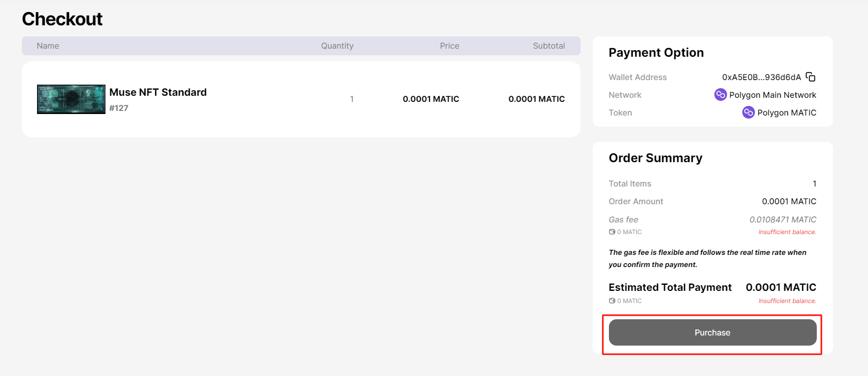The width and height of the screenshot is (868, 376).
Task: Click the Polygon Main Network label
Action: 772,95
